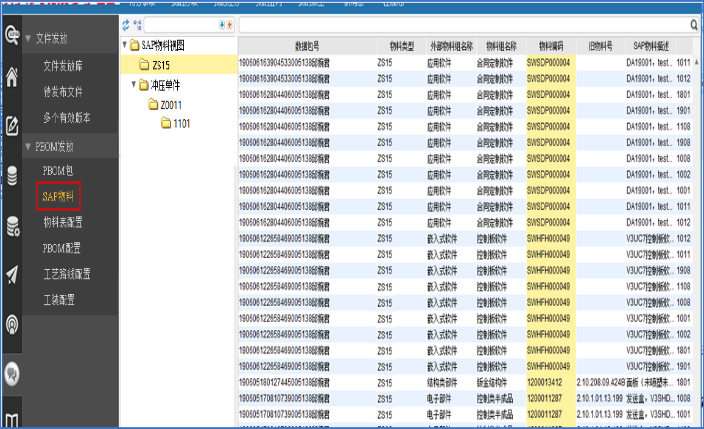The height and width of the screenshot is (429, 704).
Task: Click the home icon in left sidebar
Action: click(x=13, y=78)
